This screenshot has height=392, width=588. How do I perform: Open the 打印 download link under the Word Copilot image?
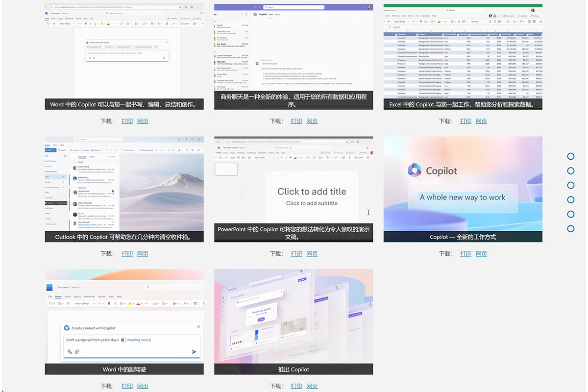click(x=127, y=121)
